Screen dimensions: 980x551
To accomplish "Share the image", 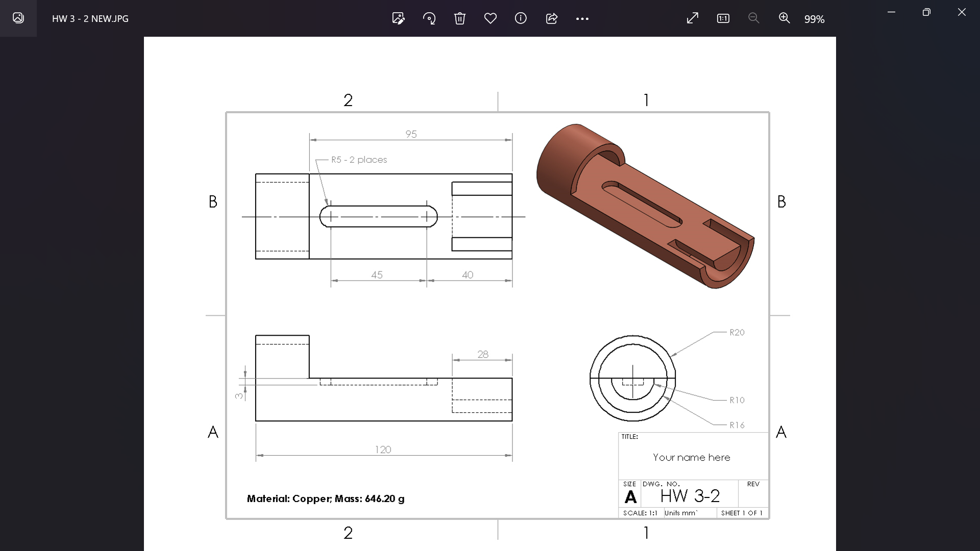I will [x=552, y=18].
